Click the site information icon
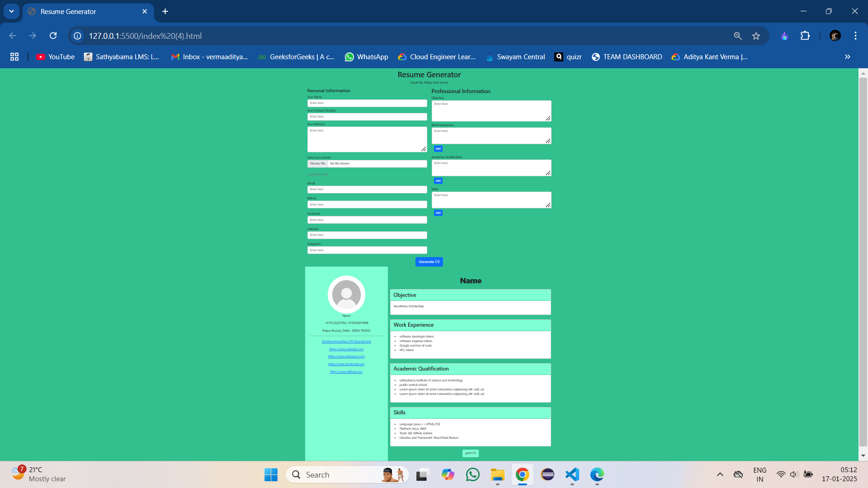 (x=78, y=36)
